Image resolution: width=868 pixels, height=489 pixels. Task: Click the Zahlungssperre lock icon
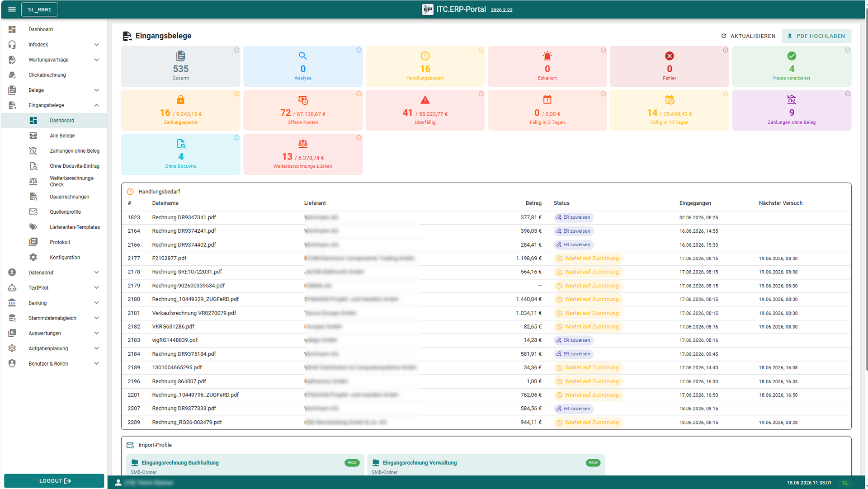pos(180,99)
